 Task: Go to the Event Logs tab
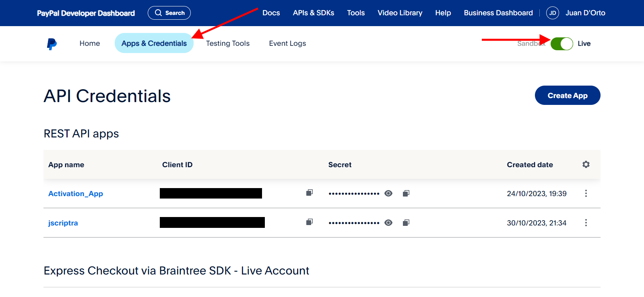[x=287, y=43]
